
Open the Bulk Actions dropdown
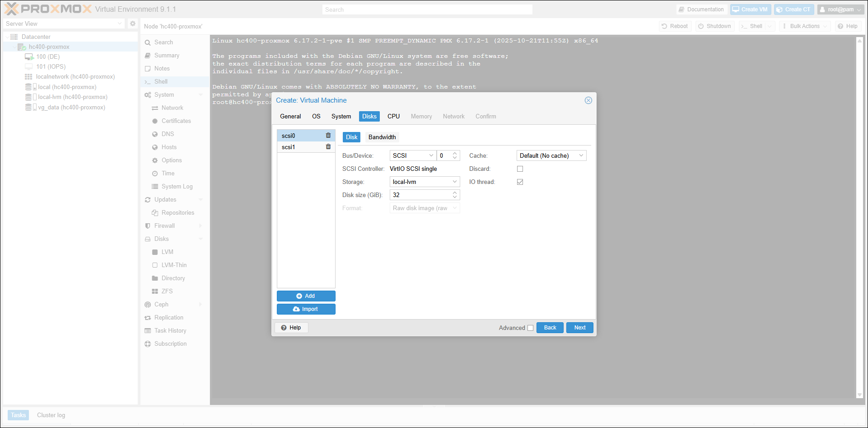pyautogui.click(x=804, y=26)
